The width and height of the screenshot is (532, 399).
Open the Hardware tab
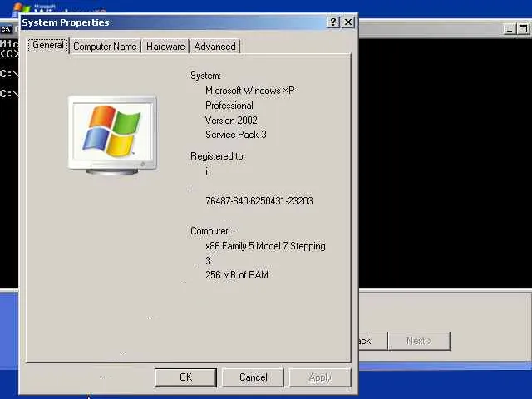tap(165, 47)
